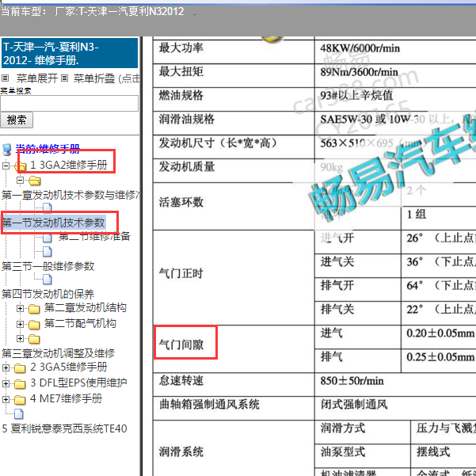Click the 850±50r/min idle speed value
The image size is (476, 476).
352,381
